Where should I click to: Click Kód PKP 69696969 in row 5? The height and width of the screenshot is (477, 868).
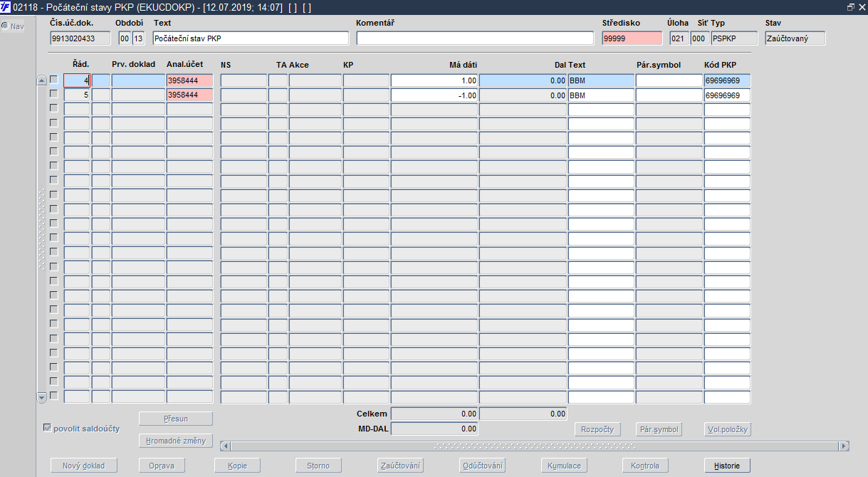click(x=727, y=95)
